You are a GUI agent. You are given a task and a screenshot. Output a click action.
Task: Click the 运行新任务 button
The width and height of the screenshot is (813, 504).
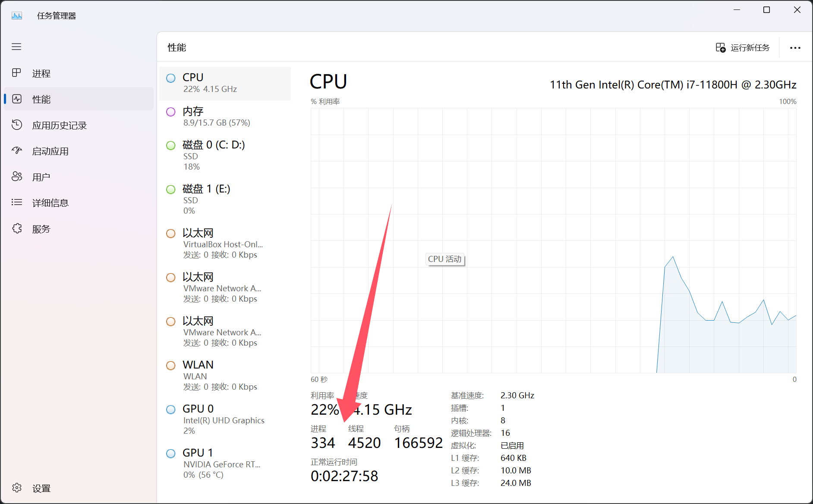[x=742, y=47]
